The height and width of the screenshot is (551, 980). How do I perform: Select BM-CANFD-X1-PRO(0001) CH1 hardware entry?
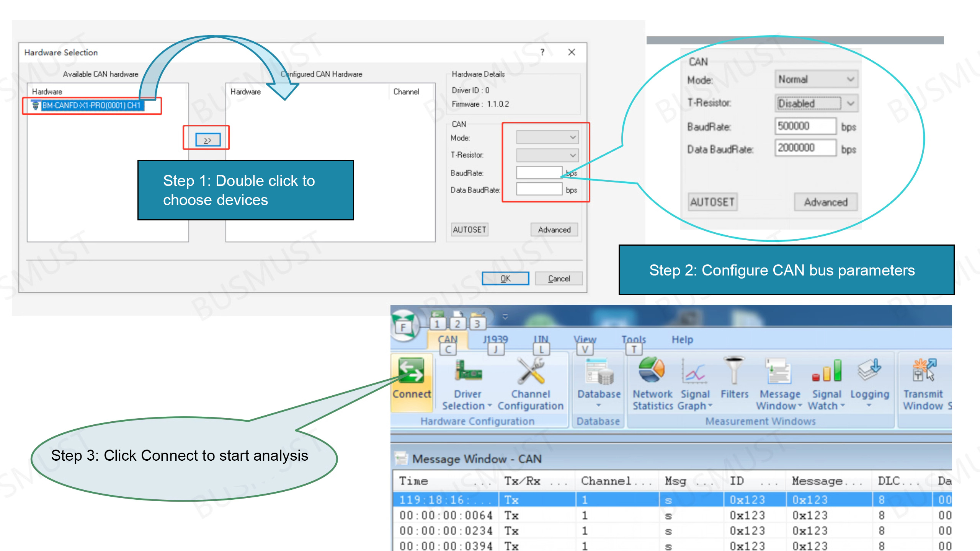[x=91, y=106]
